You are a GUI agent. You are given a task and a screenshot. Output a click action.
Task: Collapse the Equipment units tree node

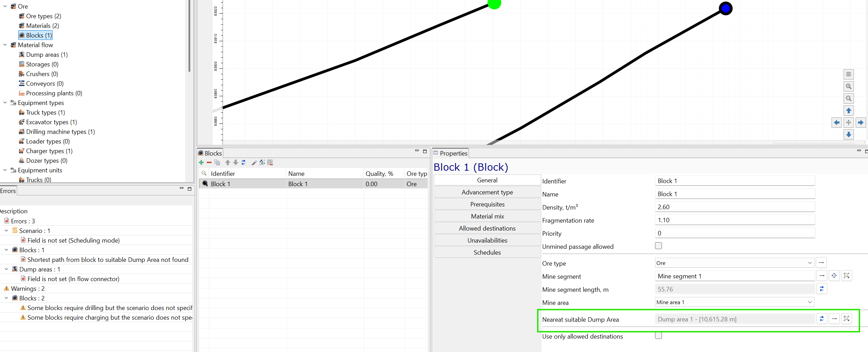pos(5,170)
